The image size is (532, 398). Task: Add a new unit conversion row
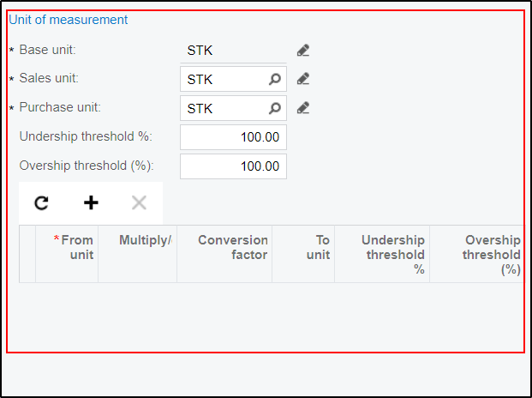pyautogui.click(x=91, y=202)
